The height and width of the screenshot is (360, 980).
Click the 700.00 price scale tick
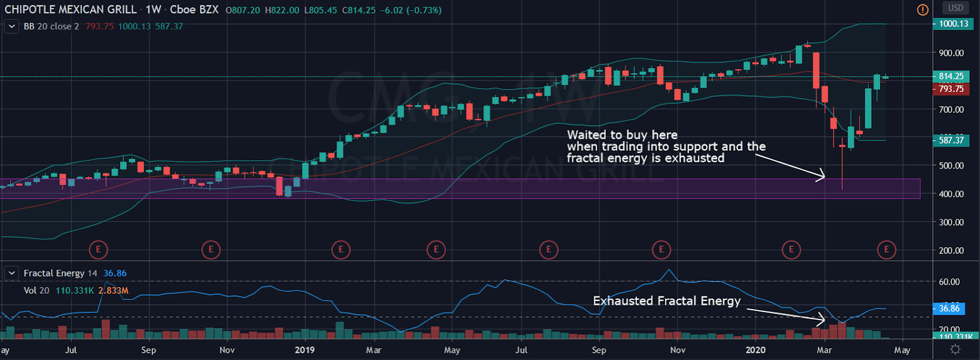951,109
